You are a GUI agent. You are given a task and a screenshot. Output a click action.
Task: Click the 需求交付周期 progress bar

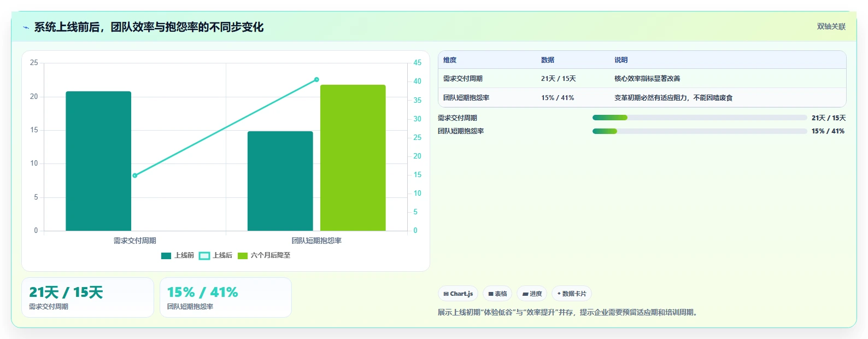point(700,118)
